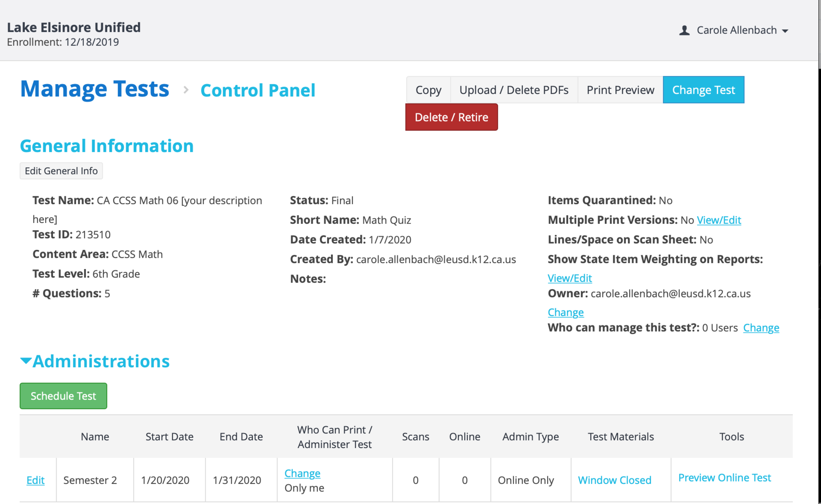Screen dimensions: 821x504
Task: Change the test owner
Action: [566, 312]
